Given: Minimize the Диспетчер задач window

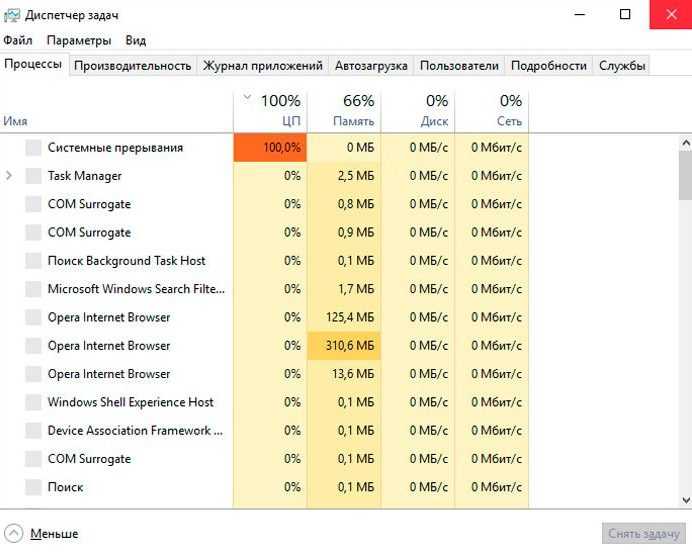Looking at the screenshot, I should tap(580, 15).
